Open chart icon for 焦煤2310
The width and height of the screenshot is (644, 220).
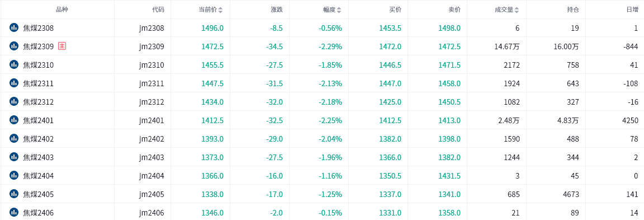click(14, 64)
